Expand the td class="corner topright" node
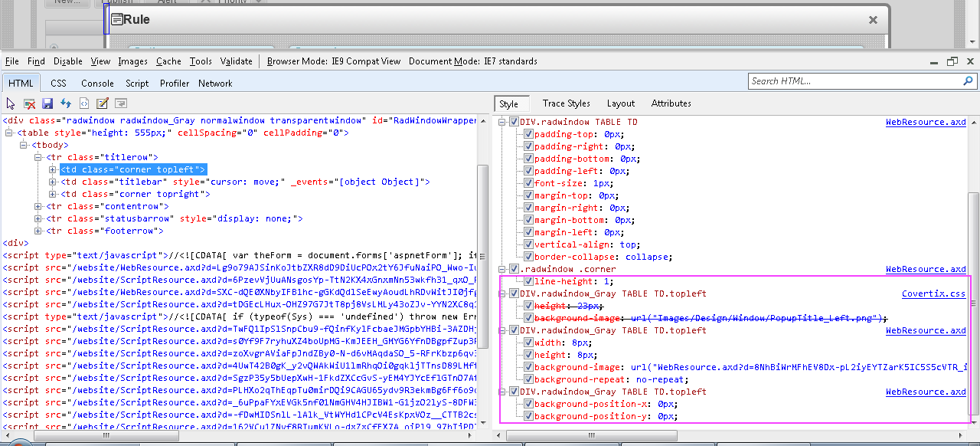Viewport: 980px width, 446px height. coord(53,194)
